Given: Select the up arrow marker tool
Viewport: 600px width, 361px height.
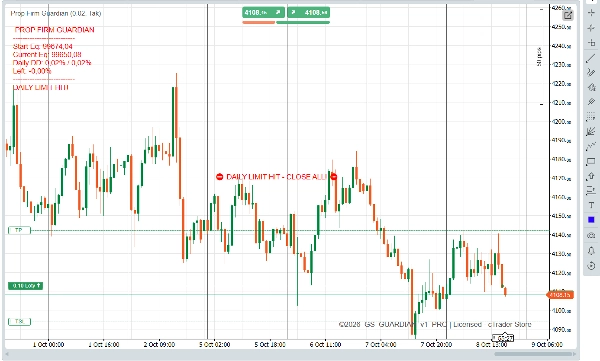Looking at the screenshot, I should click(x=591, y=176).
